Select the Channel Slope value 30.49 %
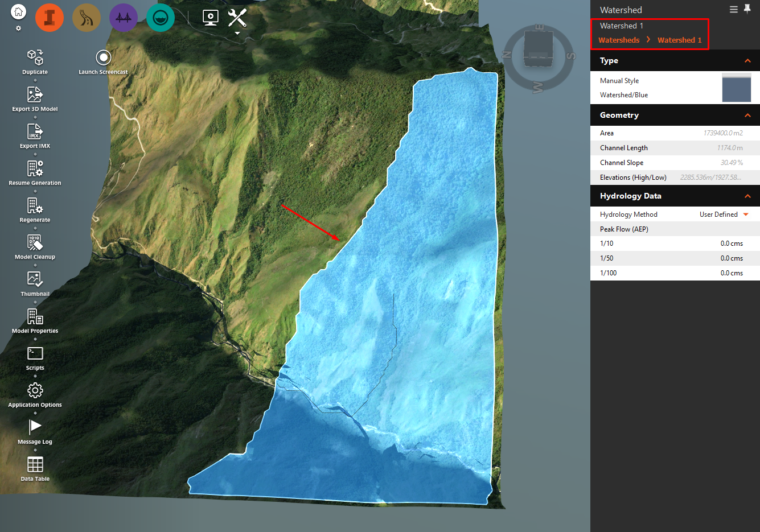 [x=732, y=163]
